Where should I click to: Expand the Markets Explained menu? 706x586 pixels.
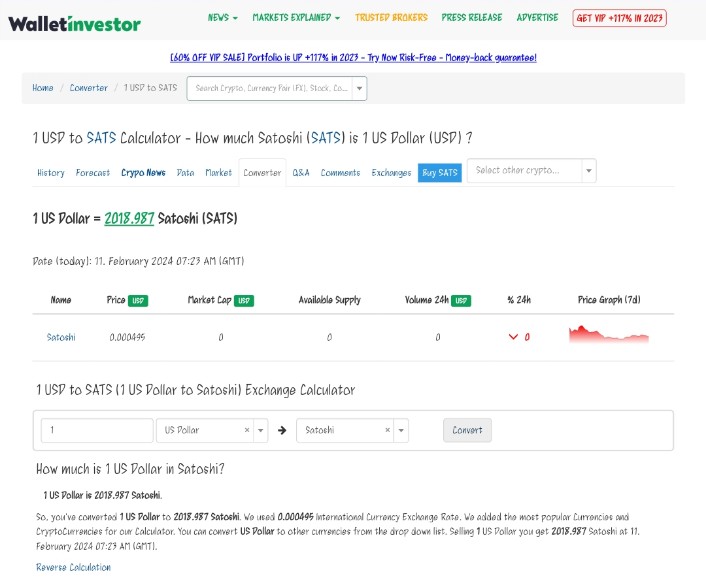pos(296,18)
